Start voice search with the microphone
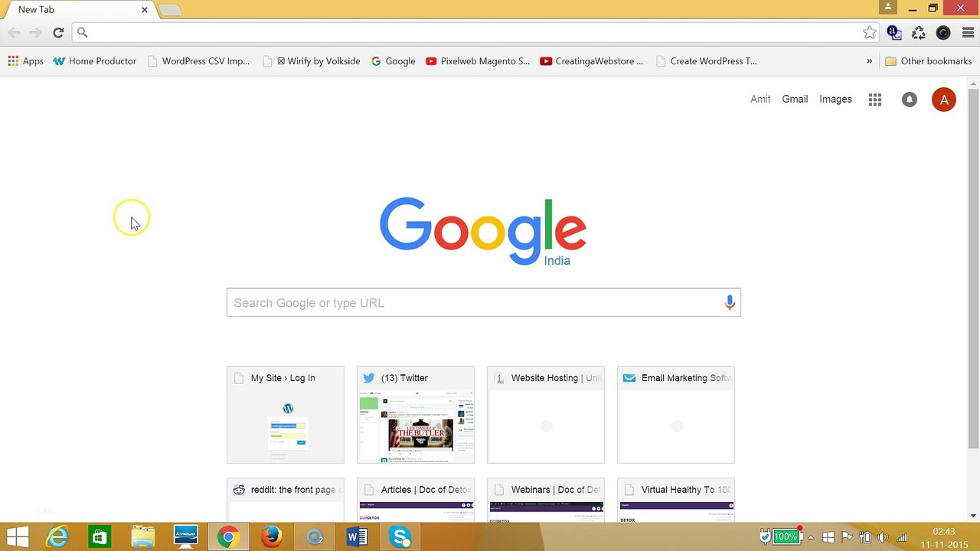The image size is (980, 551). (x=730, y=302)
